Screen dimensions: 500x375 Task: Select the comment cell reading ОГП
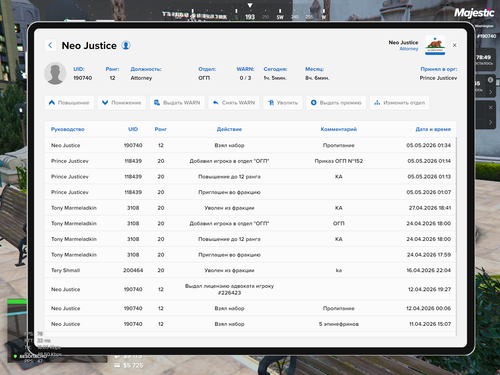[x=339, y=224]
